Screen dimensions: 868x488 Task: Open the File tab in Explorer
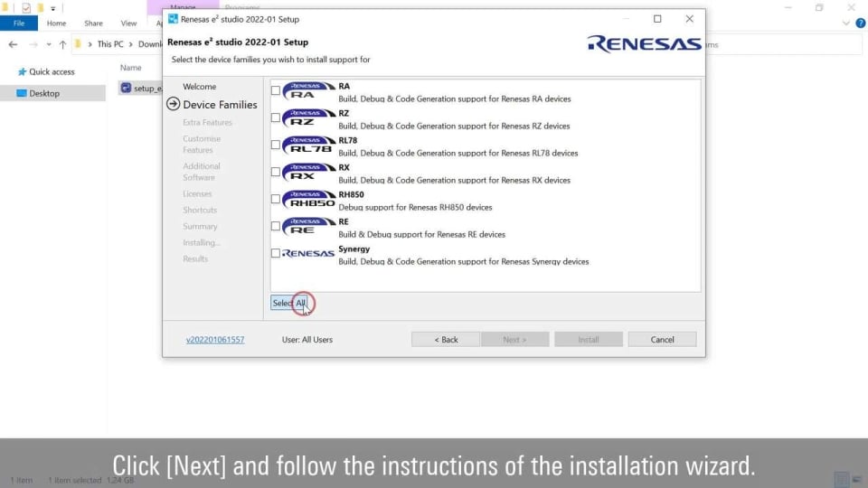tap(19, 23)
